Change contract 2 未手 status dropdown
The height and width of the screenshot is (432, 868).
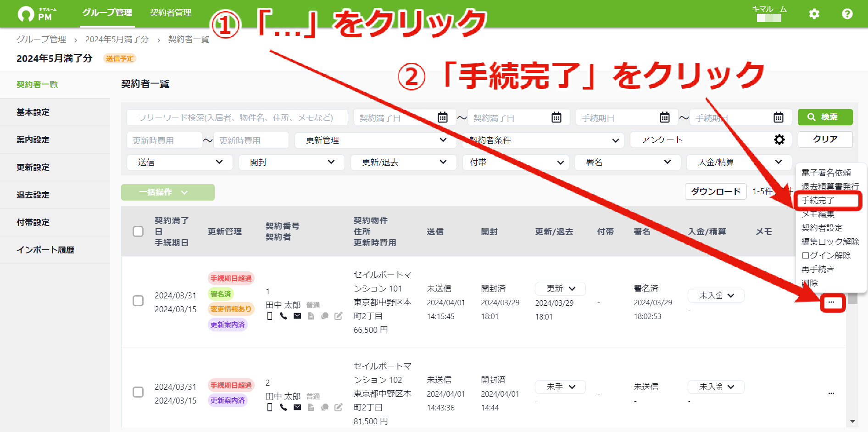coord(560,387)
